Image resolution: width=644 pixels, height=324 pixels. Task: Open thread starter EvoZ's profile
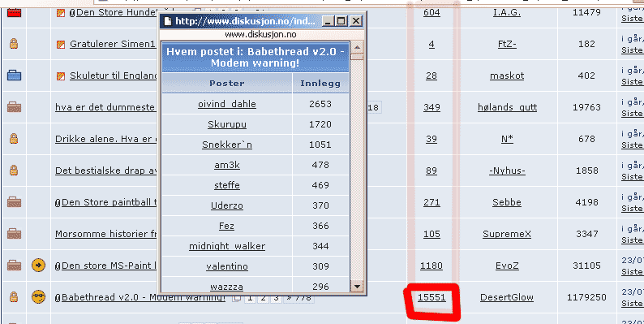pyautogui.click(x=507, y=266)
